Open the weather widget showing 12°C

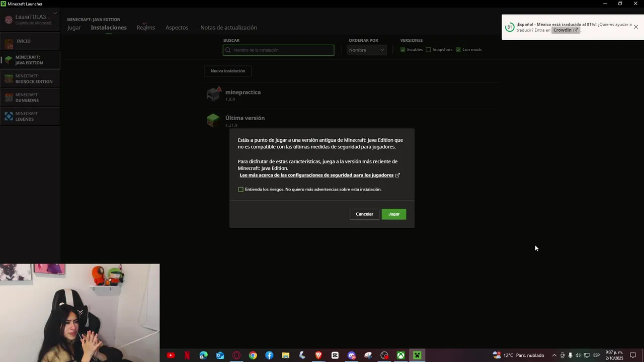(518, 355)
